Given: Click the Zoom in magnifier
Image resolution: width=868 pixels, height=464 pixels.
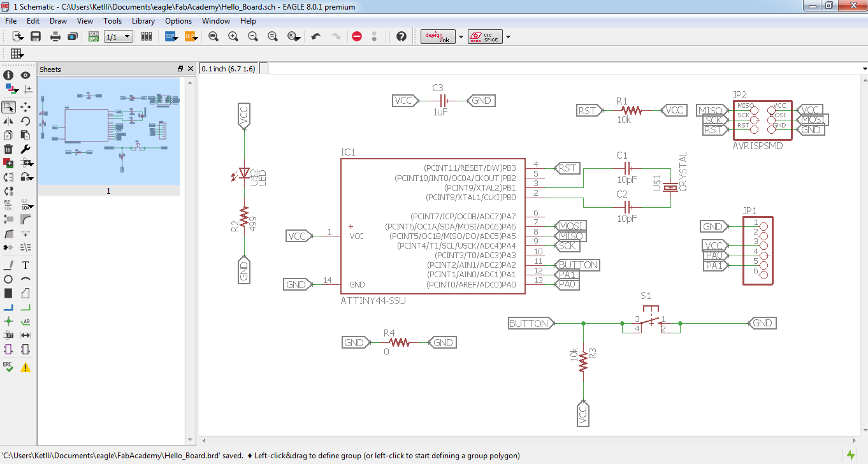Looking at the screenshot, I should click(233, 36).
